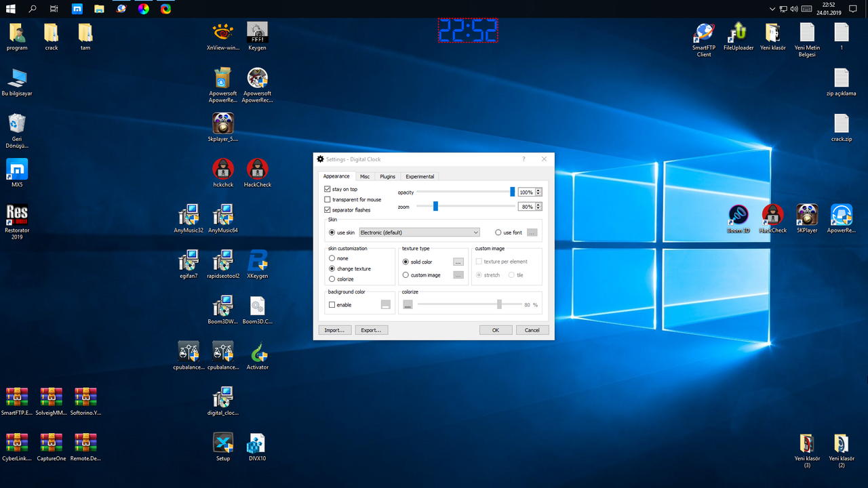
Task: Switch to the Misc tab
Action: 365,176
